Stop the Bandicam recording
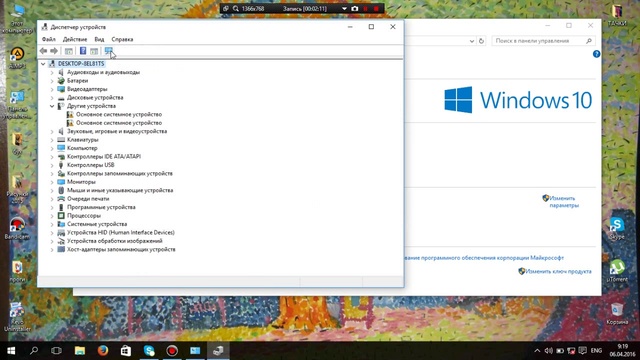This screenshot has height=360, width=640. [376, 9]
